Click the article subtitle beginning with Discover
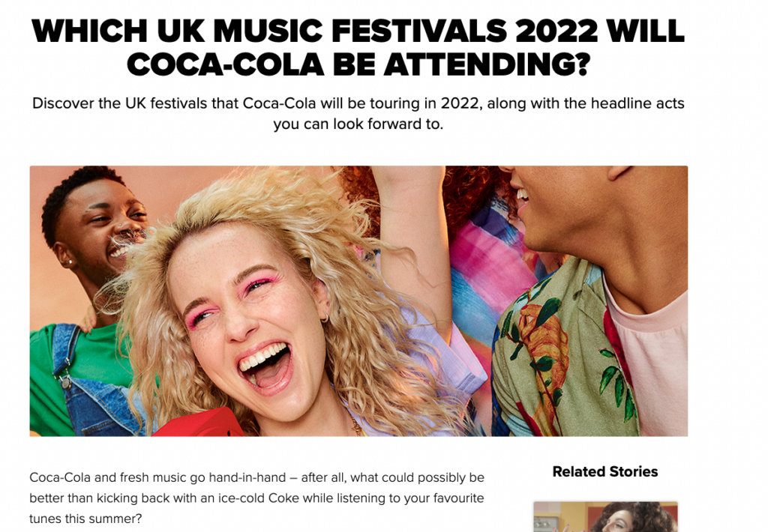768x532 pixels. tap(358, 114)
